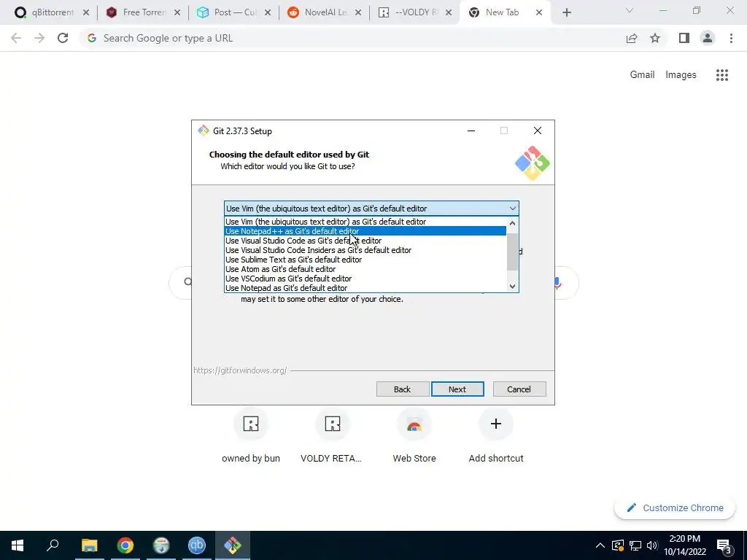
Task: Open Git Setup taskbar icon
Action: click(233, 545)
